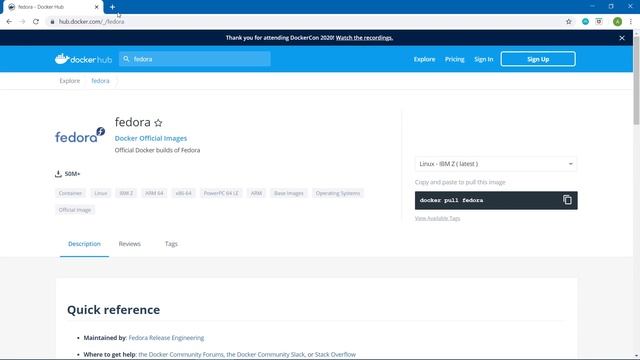Click the 50M+ downloads count
This screenshot has height=360, width=640.
tap(72, 174)
